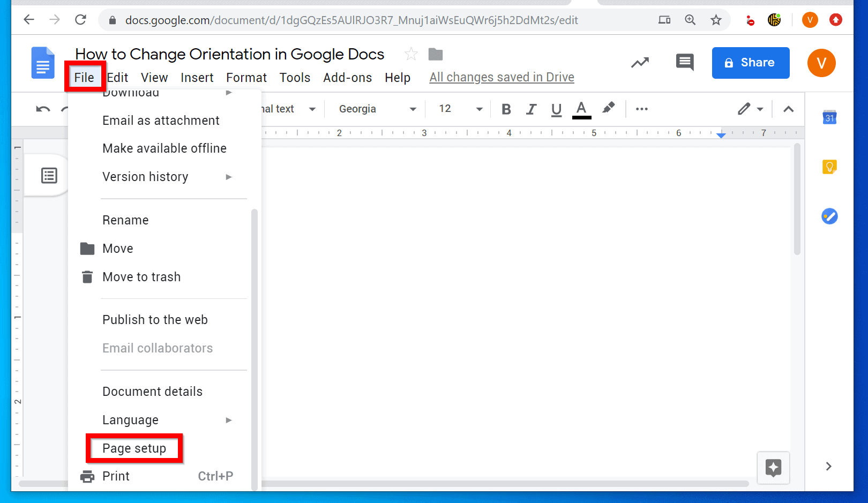
Task: Select Page setup from the File menu
Action: (133, 448)
